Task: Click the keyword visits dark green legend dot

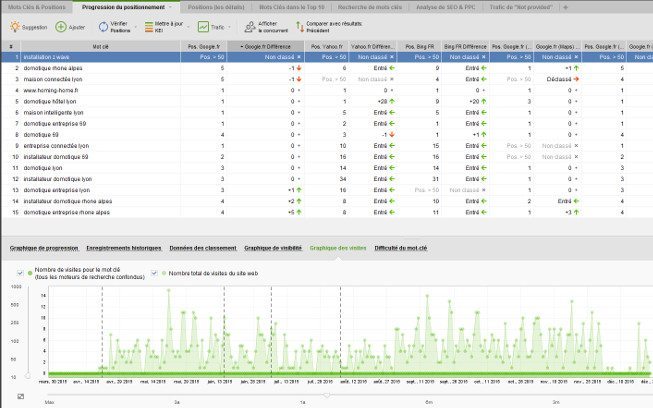Action: [30, 273]
